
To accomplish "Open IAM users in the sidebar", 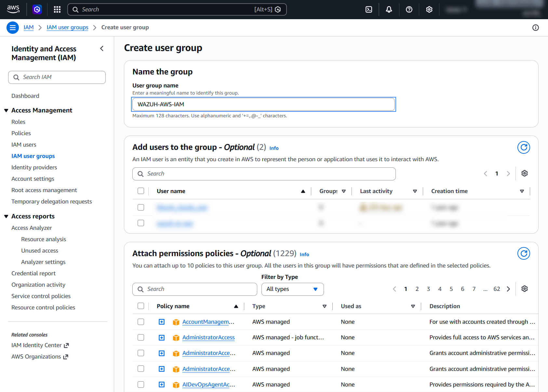I will 24,145.
